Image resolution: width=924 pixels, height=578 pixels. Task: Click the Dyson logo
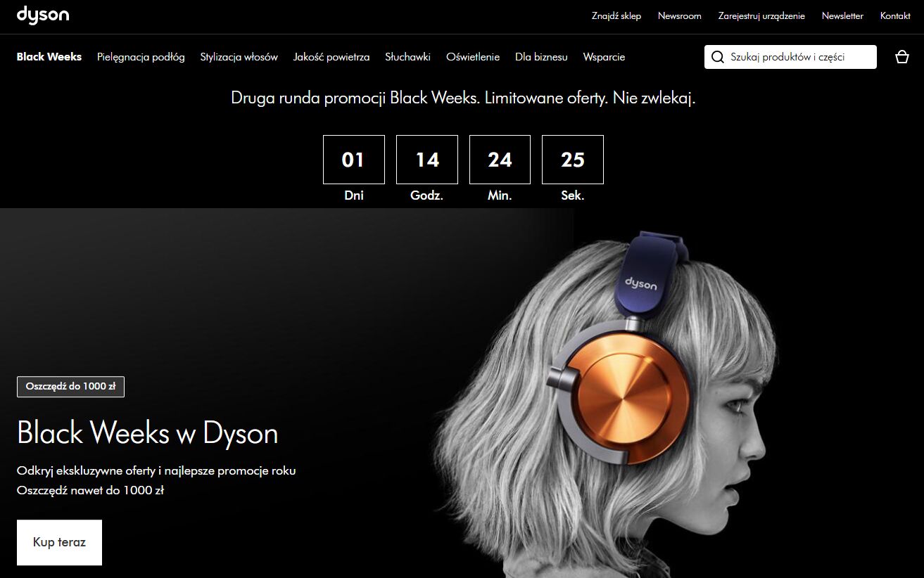[x=43, y=15]
